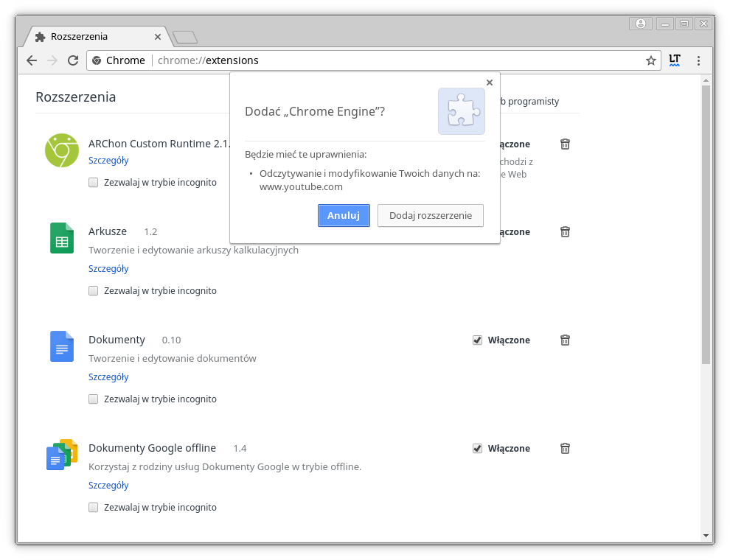Click the version number 1.4
Viewport: 730px width, 560px height.
[x=240, y=449]
